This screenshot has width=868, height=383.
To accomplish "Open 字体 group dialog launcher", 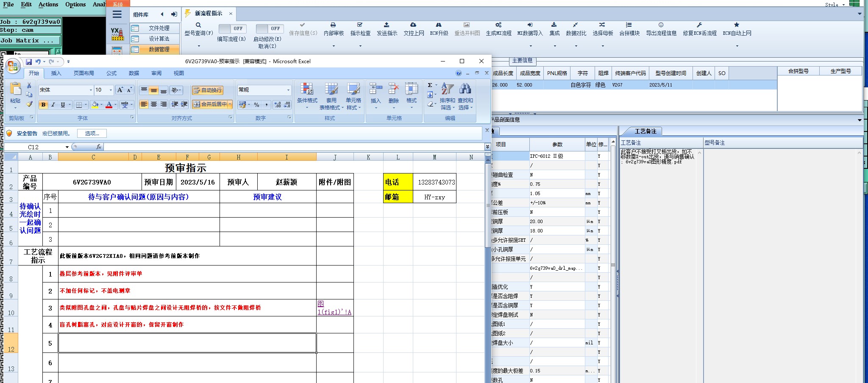I will (132, 117).
